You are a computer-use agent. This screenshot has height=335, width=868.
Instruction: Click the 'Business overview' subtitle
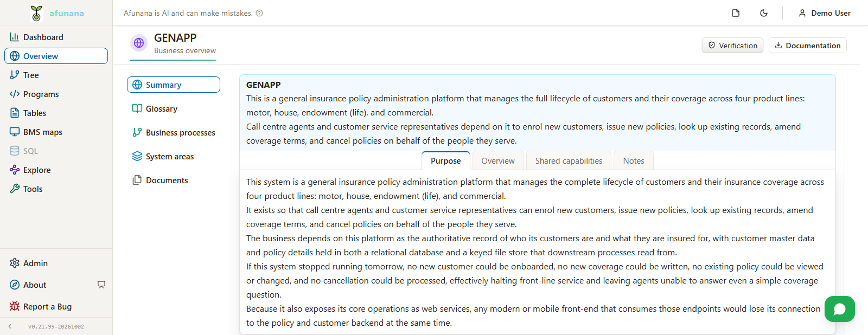click(x=185, y=50)
